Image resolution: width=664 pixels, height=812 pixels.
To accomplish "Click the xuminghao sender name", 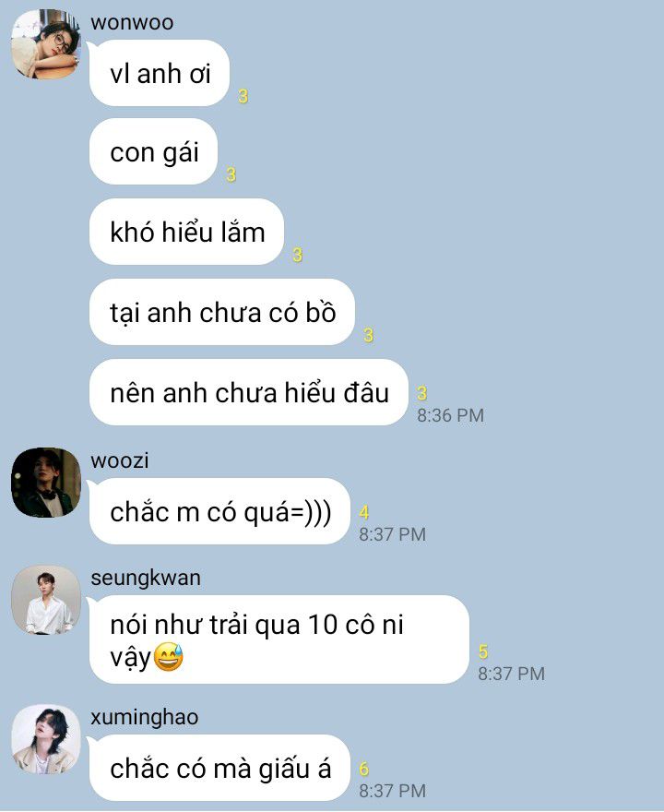I will pos(145,718).
